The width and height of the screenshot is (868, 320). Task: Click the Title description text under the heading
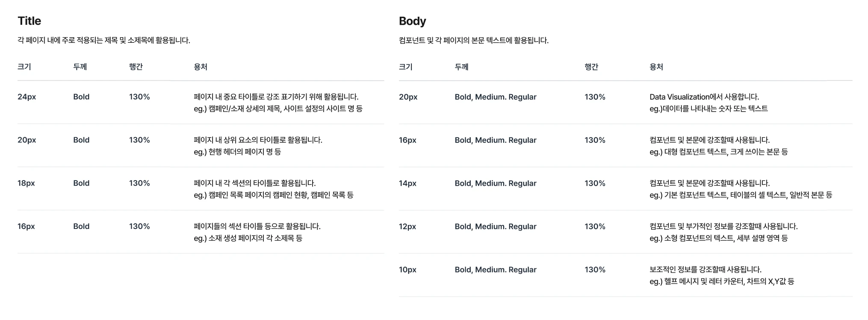(104, 40)
